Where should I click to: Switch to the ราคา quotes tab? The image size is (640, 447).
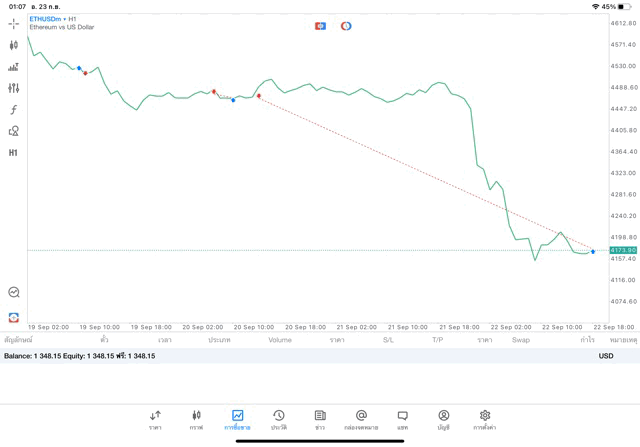155,420
